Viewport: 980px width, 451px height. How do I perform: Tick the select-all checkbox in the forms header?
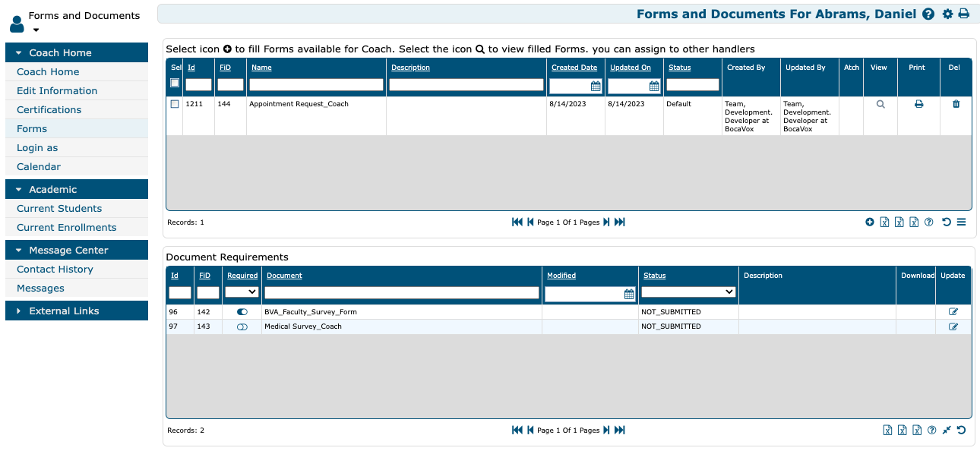coord(175,83)
